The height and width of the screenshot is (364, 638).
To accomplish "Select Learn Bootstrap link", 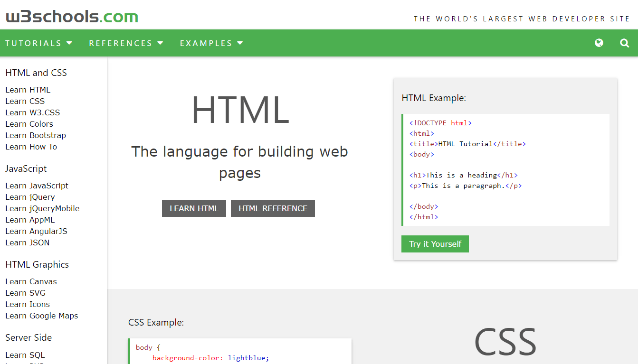I will coord(36,135).
